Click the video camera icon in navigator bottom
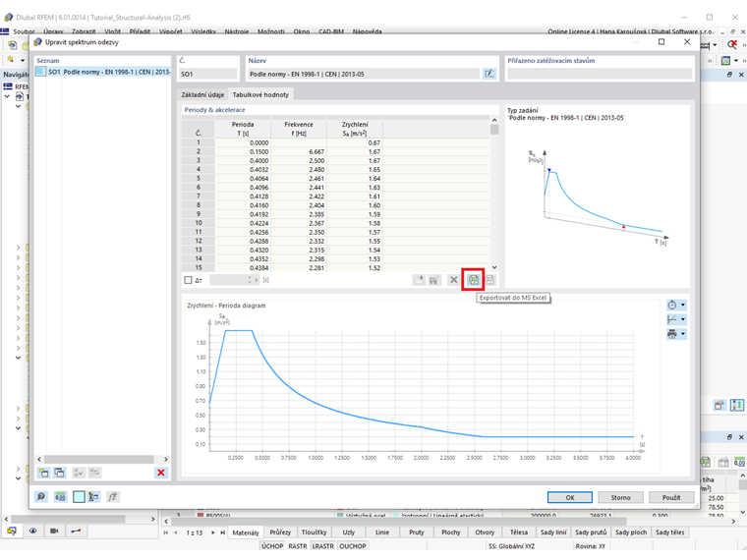 coord(54,531)
